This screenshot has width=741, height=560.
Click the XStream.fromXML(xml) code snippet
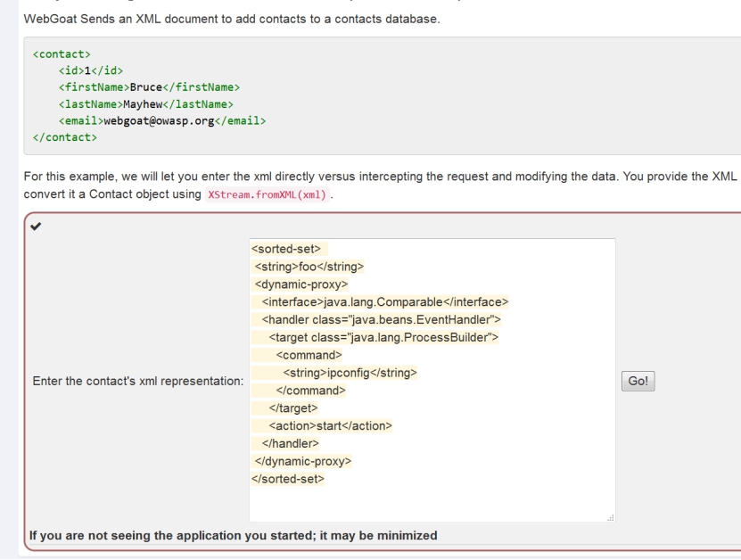click(267, 194)
